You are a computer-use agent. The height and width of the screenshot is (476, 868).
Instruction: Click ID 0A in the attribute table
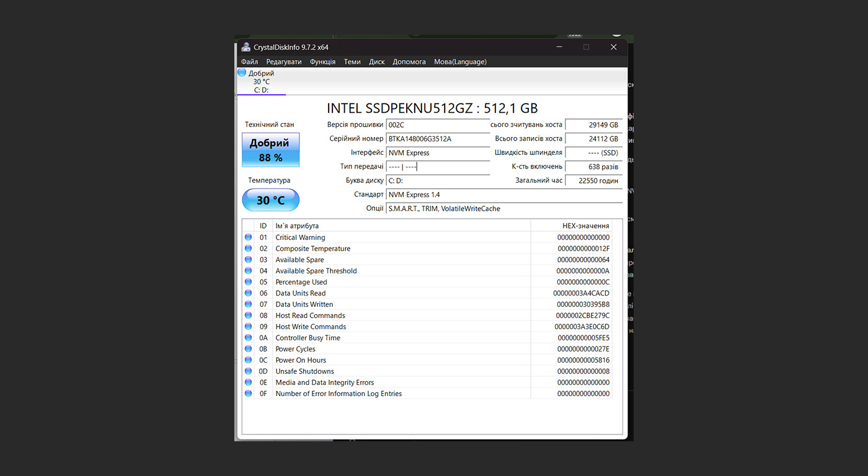click(x=263, y=338)
